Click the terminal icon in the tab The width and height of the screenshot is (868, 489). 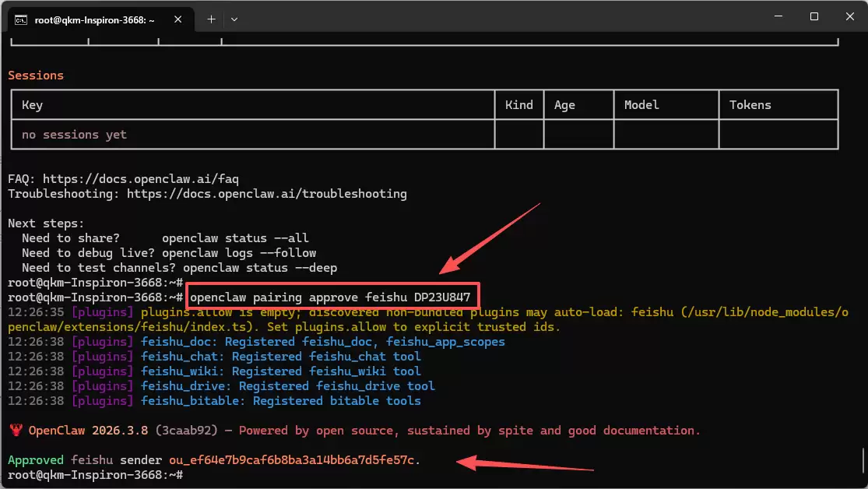click(x=21, y=20)
